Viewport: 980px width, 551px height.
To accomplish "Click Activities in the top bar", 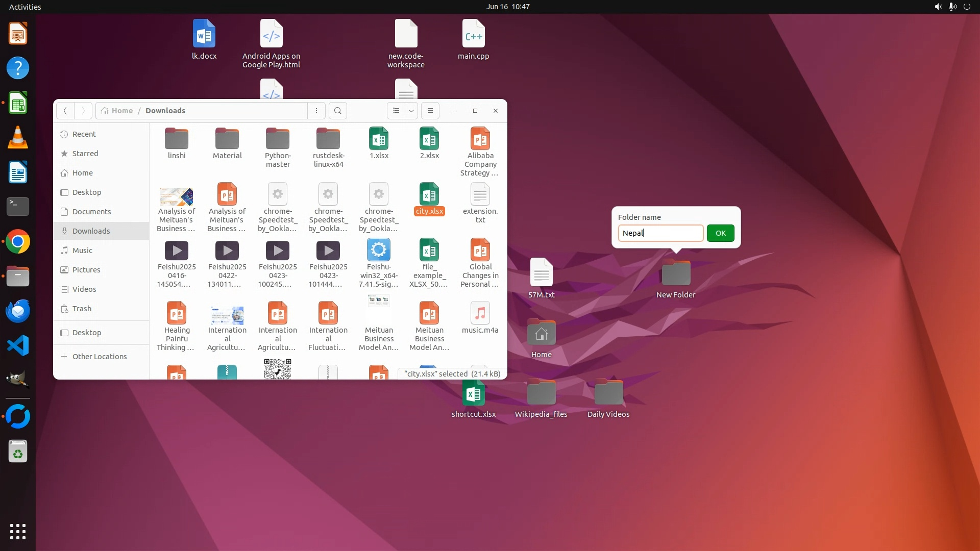I will (25, 7).
